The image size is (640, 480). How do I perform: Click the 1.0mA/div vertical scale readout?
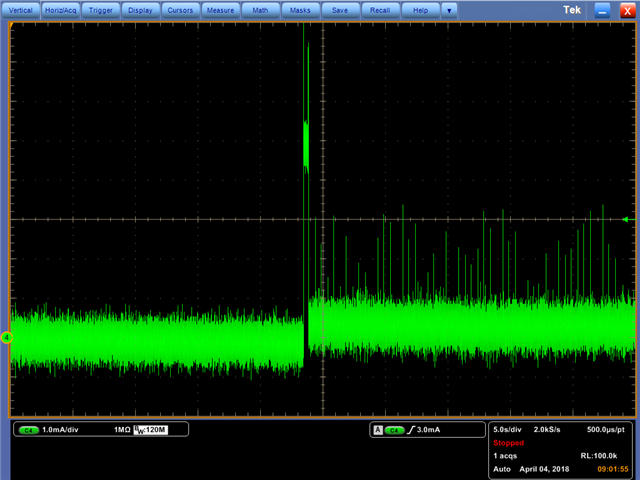click(x=60, y=430)
